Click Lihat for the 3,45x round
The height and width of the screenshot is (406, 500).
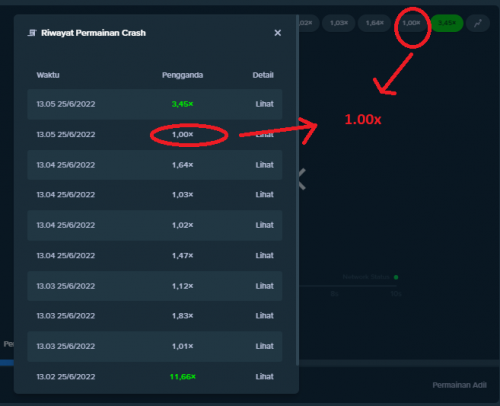click(x=265, y=104)
